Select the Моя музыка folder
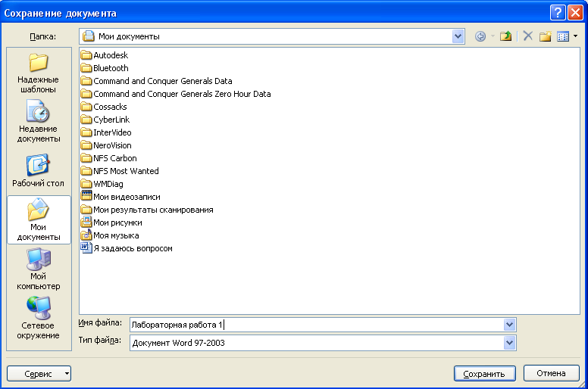The height and width of the screenshot is (389, 588). (x=110, y=235)
